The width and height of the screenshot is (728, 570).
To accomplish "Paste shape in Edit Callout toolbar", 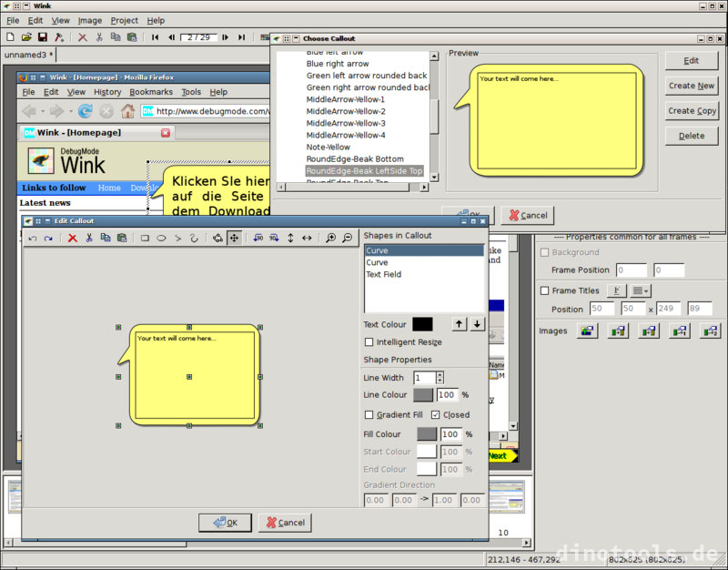I will tap(122, 239).
